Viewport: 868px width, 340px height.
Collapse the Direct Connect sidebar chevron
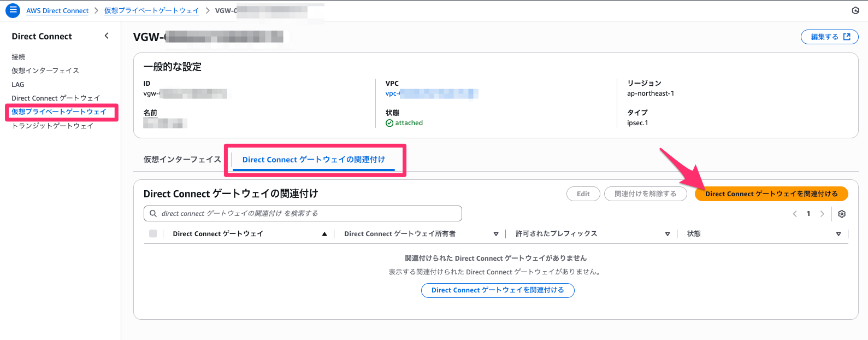107,36
